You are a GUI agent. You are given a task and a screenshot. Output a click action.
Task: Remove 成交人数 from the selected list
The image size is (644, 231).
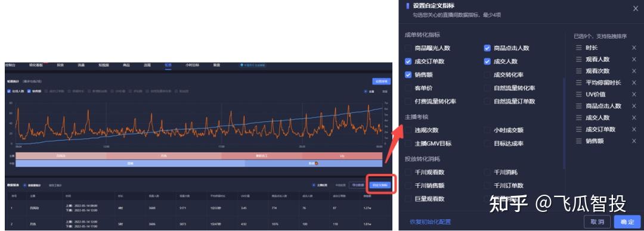[634, 118]
